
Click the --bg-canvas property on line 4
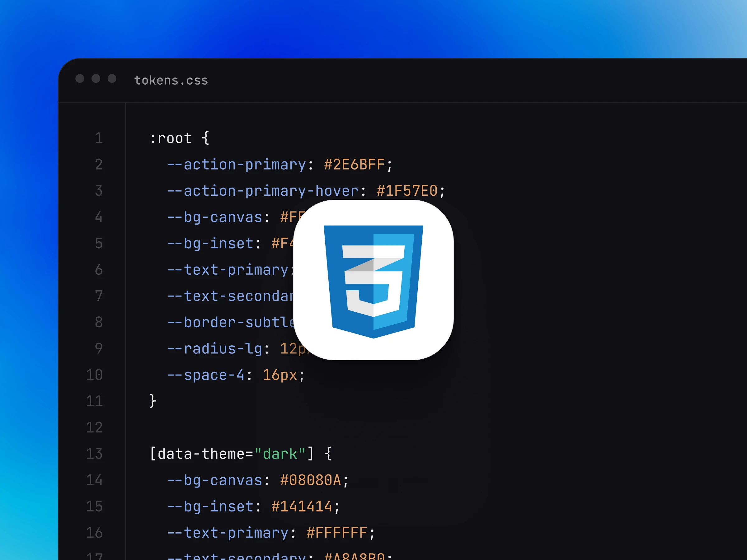215,217
